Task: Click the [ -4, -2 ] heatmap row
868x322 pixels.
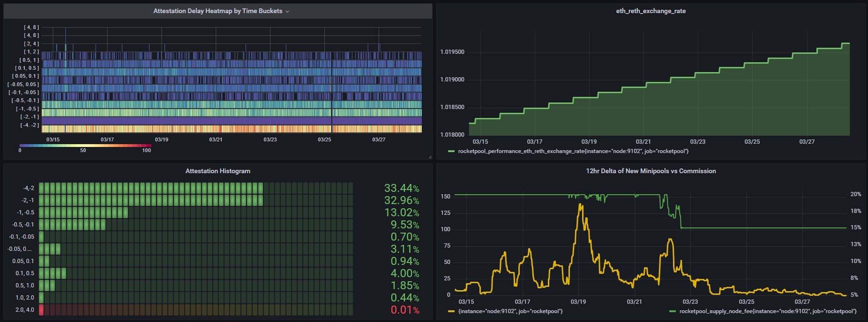Action: [x=232, y=129]
